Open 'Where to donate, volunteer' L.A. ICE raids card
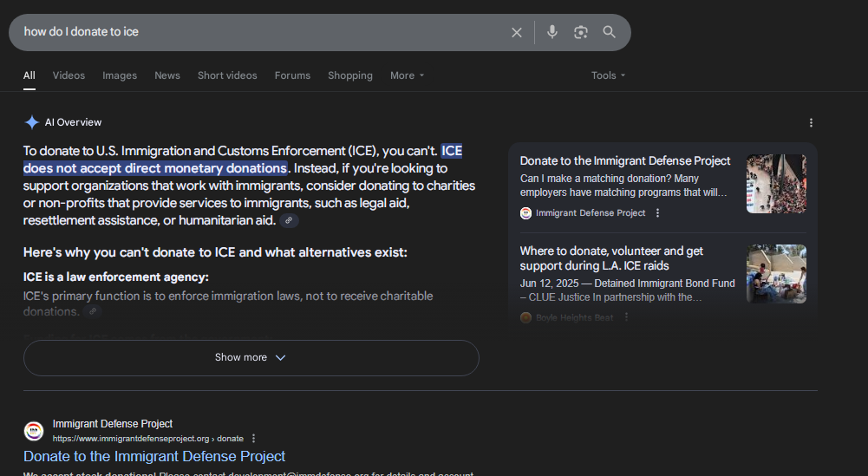The image size is (868, 476). [611, 258]
